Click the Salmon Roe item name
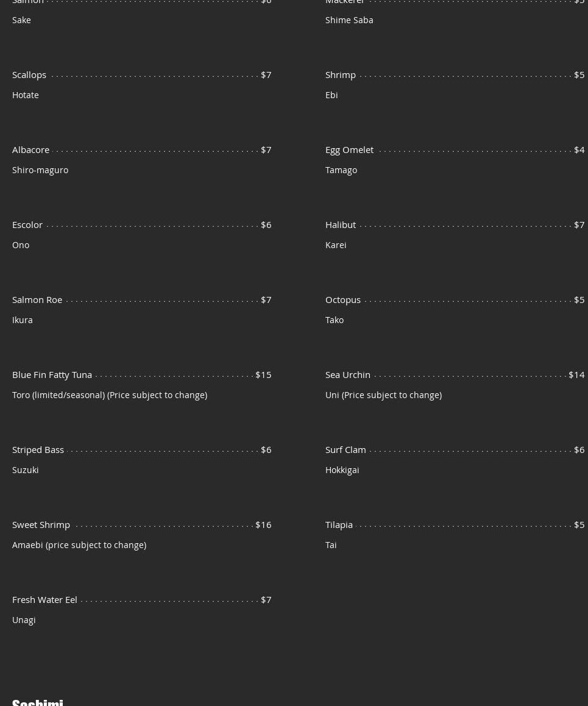Screen dimensions: 588x706 pyautogui.click(x=37, y=299)
